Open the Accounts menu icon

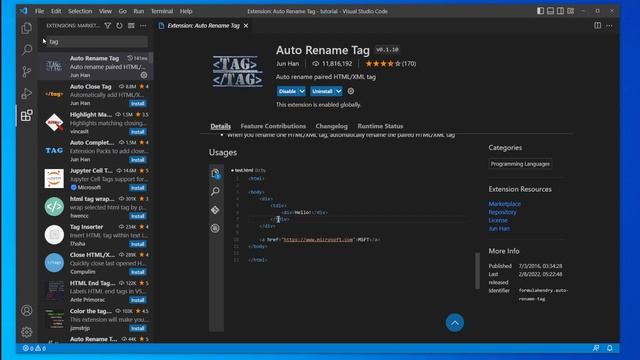click(x=27, y=311)
